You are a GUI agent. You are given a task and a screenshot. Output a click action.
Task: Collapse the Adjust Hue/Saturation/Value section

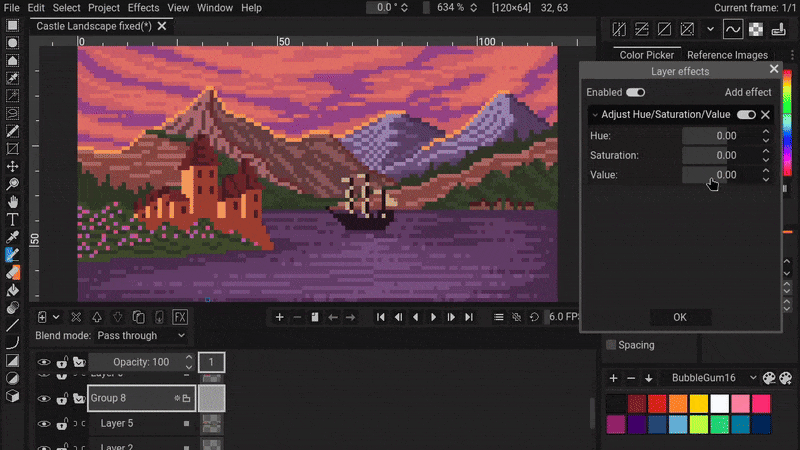pos(595,115)
